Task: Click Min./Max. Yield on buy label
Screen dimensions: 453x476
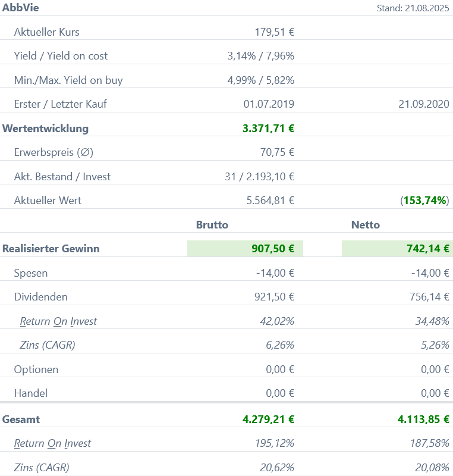Action: [68, 80]
